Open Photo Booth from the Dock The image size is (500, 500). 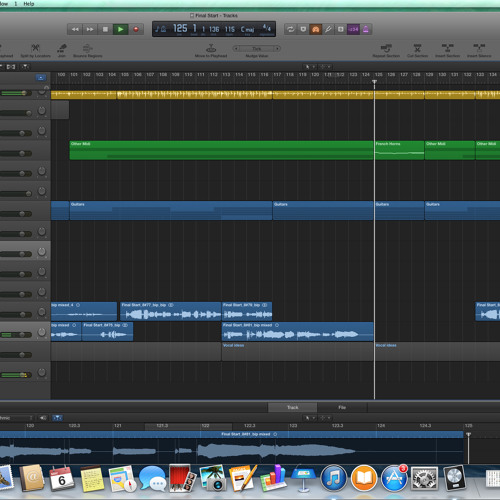coord(182,479)
